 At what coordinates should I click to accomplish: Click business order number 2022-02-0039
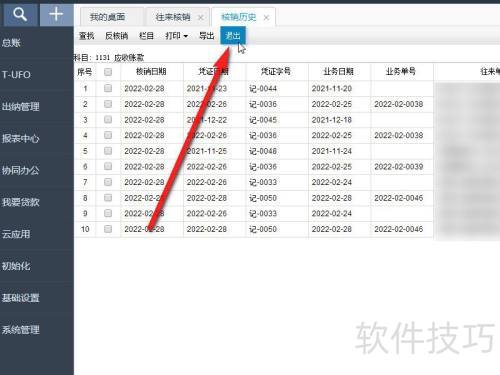point(399,167)
